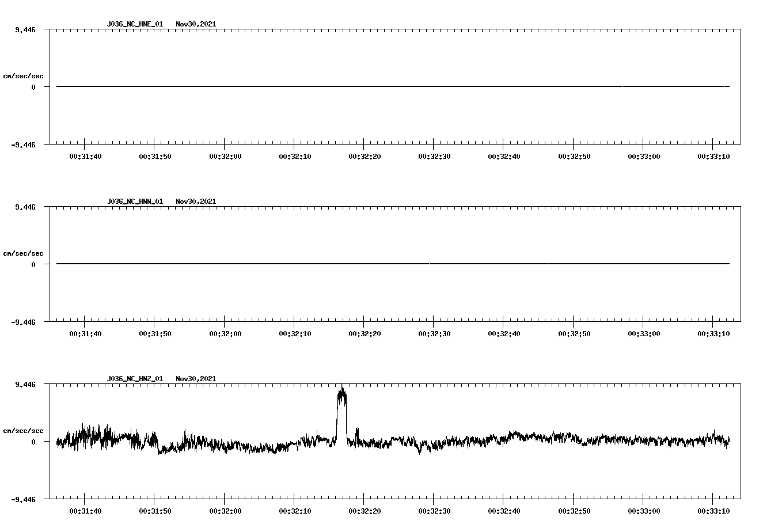Click the 00:32:50 time label under HNE plot
This screenshot has height=532, width=782.
pos(574,156)
